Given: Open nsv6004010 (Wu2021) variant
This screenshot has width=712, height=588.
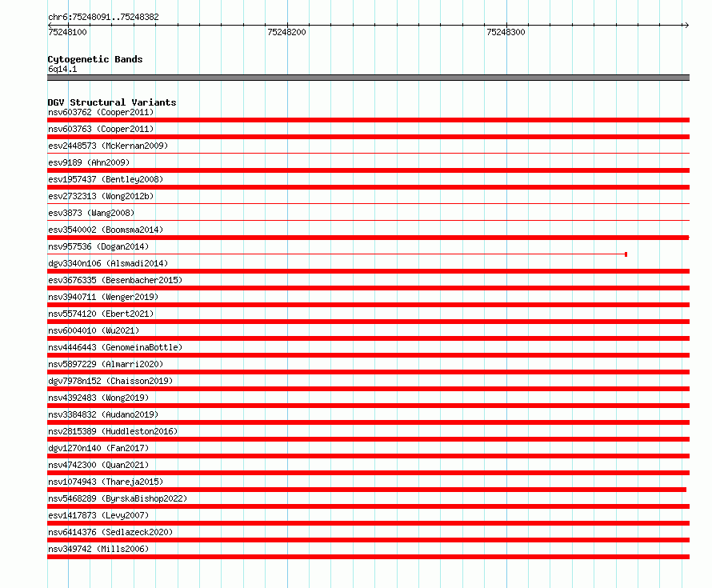Looking at the screenshot, I should [94, 330].
